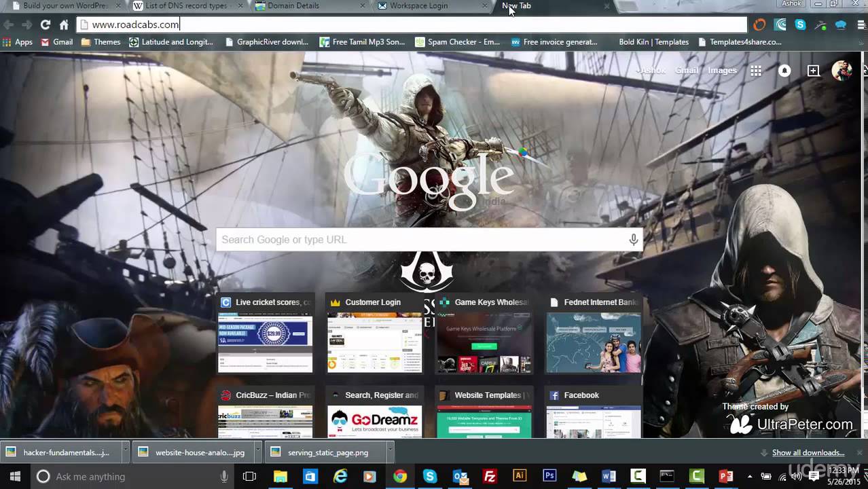Open dropdown for website-house-analo download
Image resolution: width=868 pixels, height=489 pixels.
pyautogui.click(x=257, y=452)
